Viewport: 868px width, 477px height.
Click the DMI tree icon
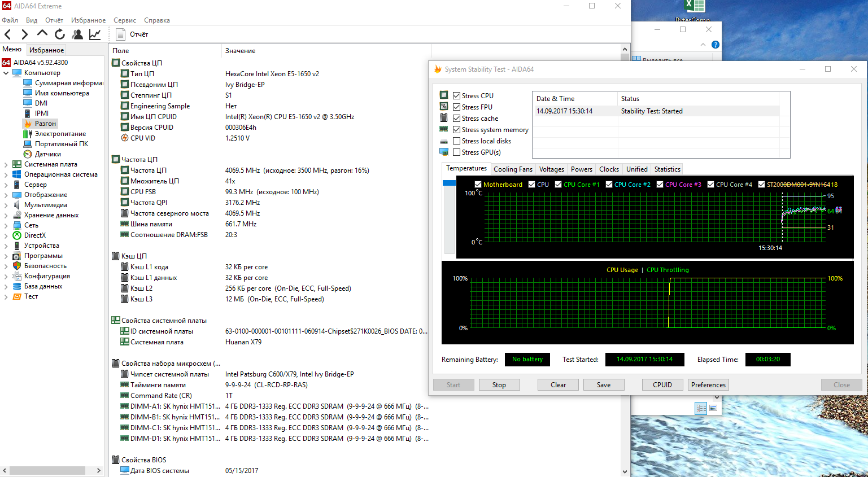click(x=28, y=103)
